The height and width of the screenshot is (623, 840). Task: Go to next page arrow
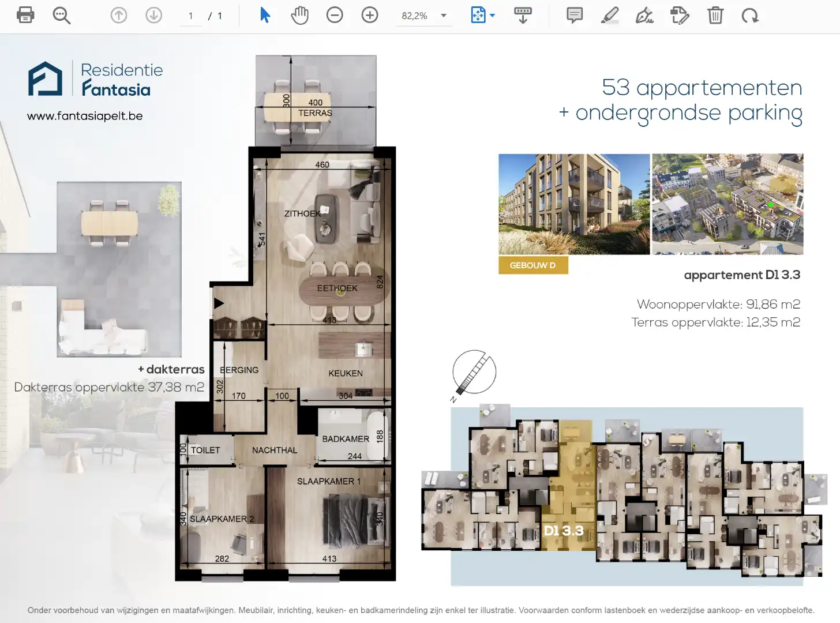click(153, 15)
